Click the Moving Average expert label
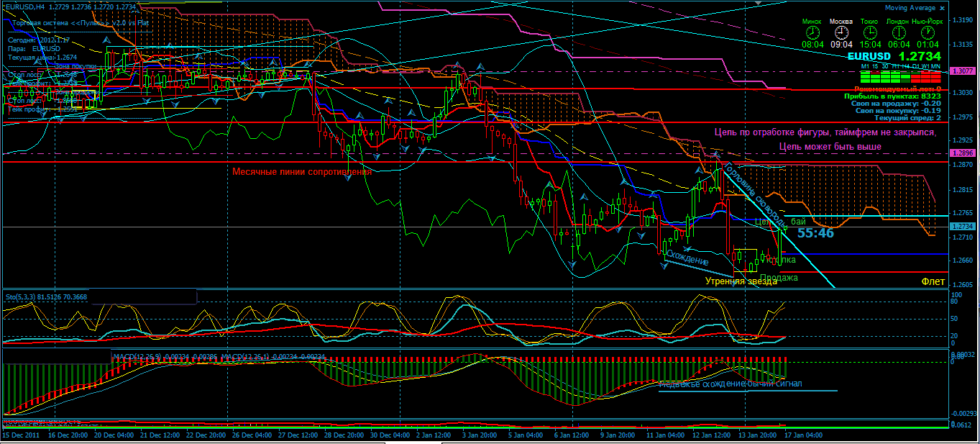 [x=910, y=8]
